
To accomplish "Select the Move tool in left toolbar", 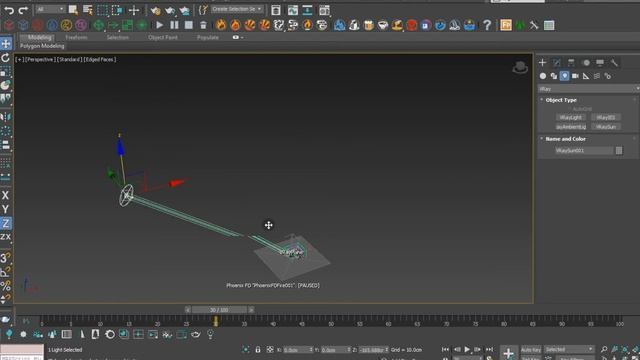I will click(x=6, y=43).
